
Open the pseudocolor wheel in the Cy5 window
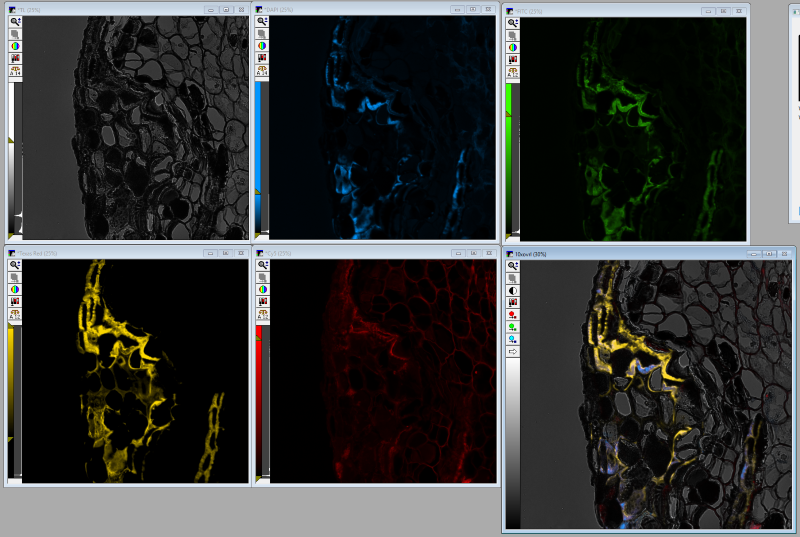pyautogui.click(x=262, y=289)
